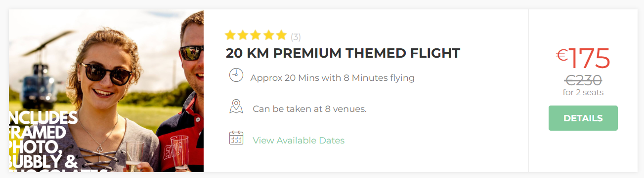644x178 pixels.
Task: Click the flight promo photo thumbnail
Action: 106,91
